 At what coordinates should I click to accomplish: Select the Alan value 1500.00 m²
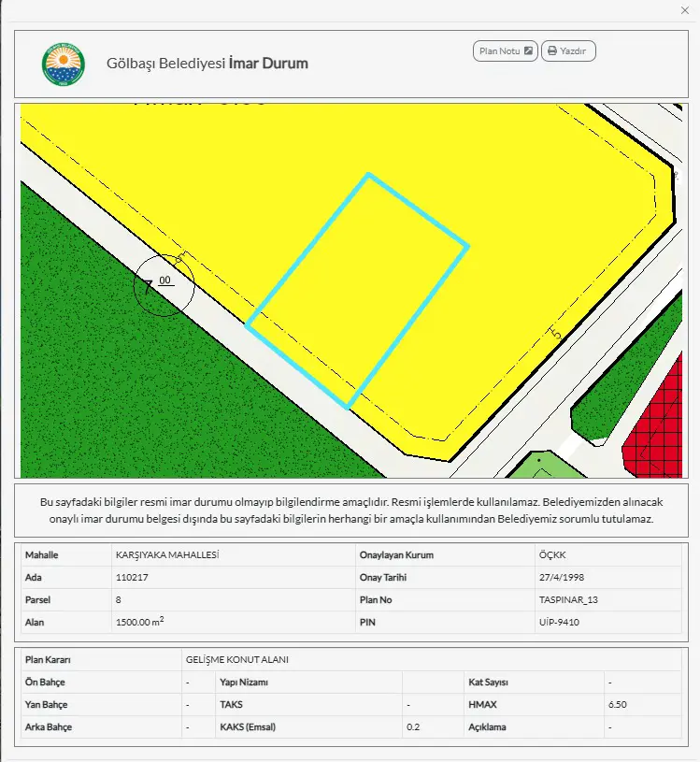(139, 622)
